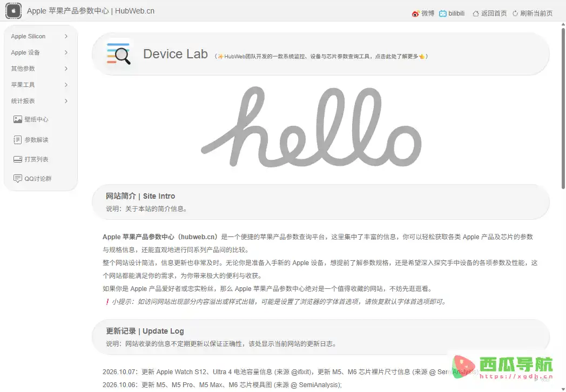Click the bilibili header link text

[x=456, y=13]
